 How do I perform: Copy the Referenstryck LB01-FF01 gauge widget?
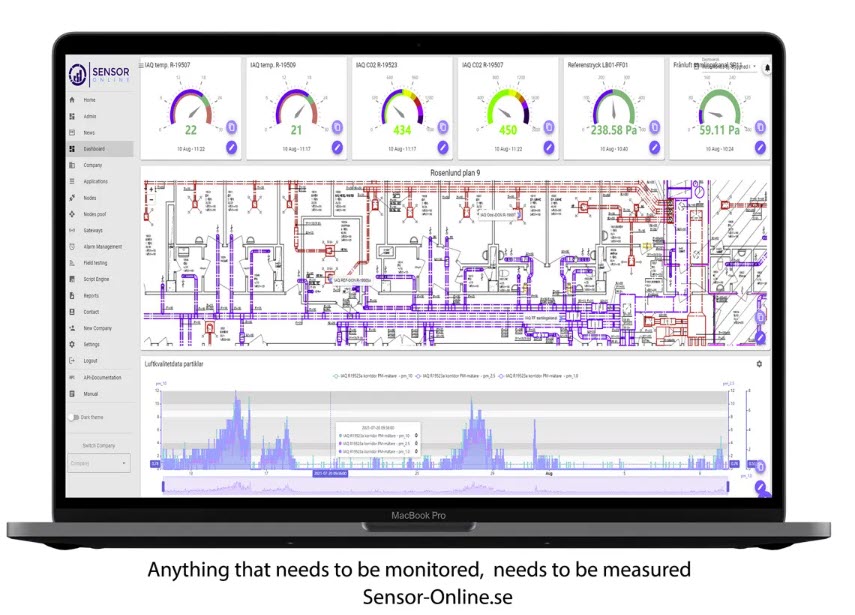click(x=654, y=127)
